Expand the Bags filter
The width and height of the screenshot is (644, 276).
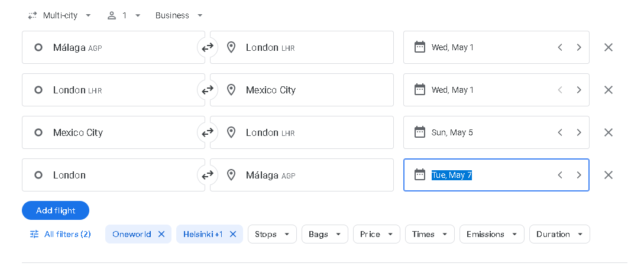click(325, 234)
